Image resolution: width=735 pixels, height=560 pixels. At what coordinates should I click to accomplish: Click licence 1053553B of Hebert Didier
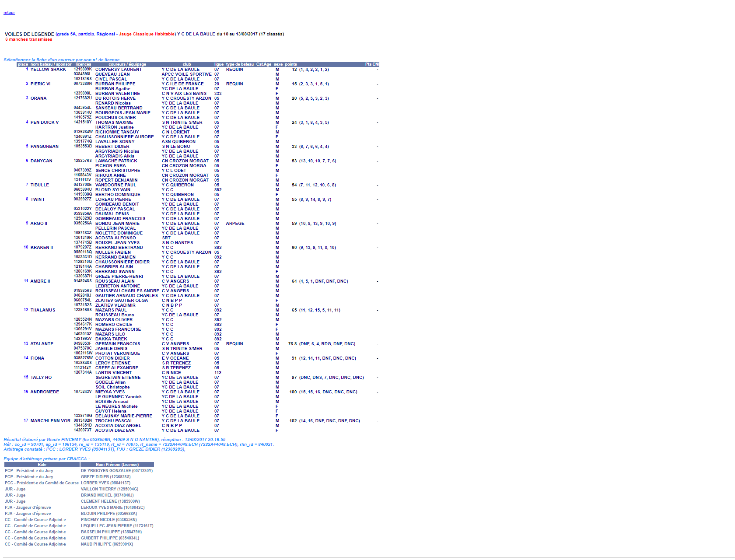coord(83,147)
